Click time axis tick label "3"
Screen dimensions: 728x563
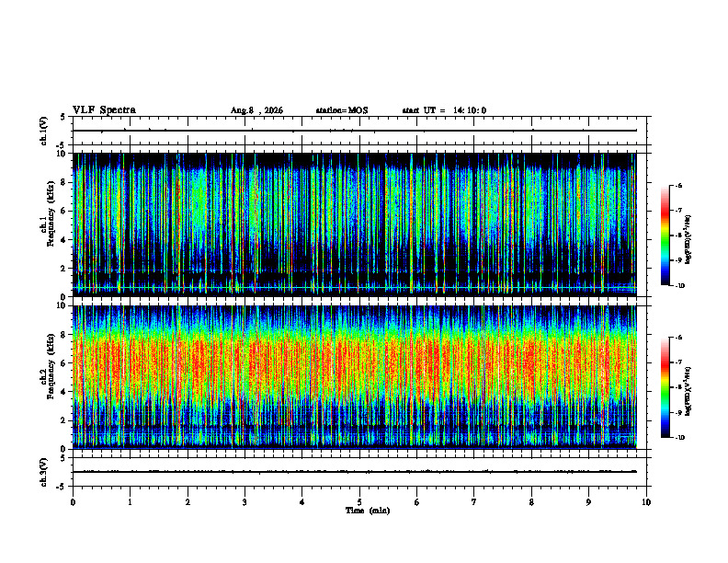[245, 502]
